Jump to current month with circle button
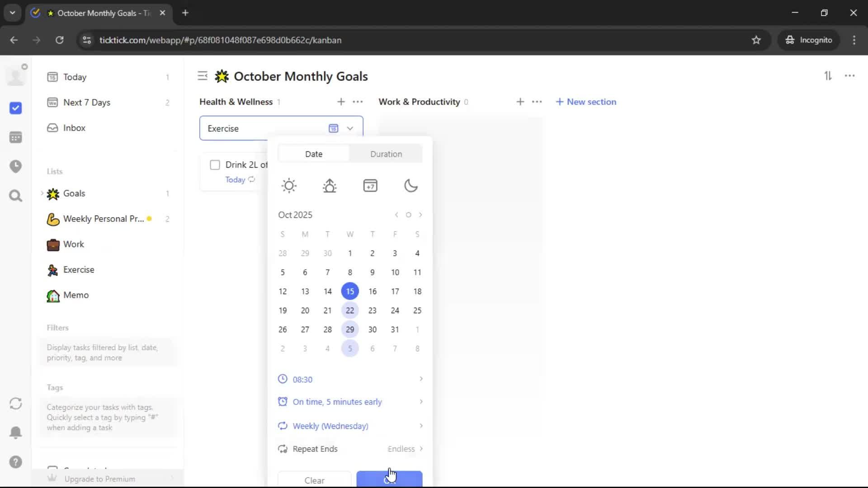The image size is (868, 488). point(408,215)
